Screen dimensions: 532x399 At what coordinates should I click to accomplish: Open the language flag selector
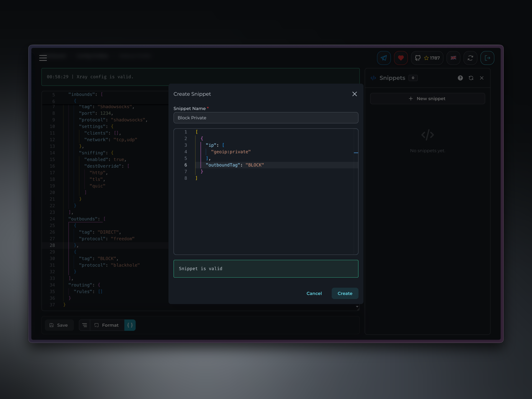click(x=453, y=58)
